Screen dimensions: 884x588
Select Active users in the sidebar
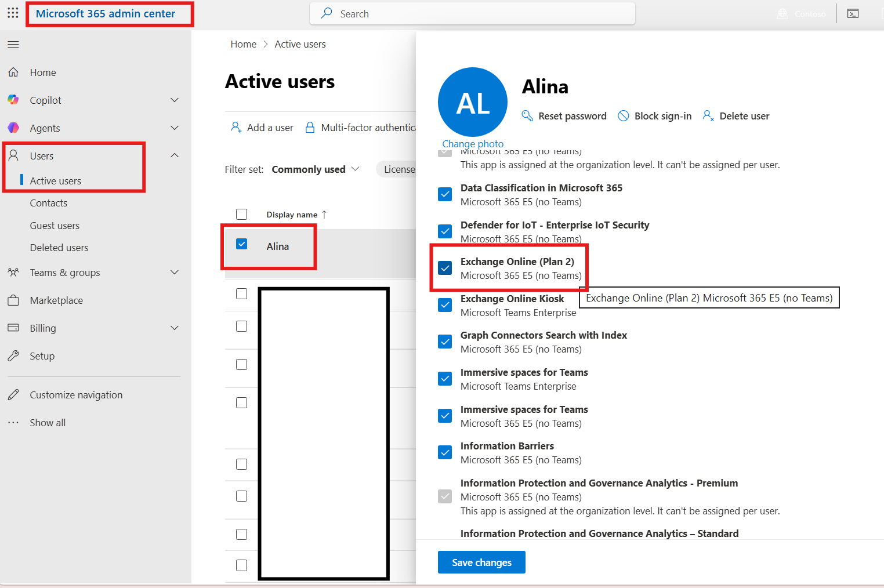click(55, 181)
